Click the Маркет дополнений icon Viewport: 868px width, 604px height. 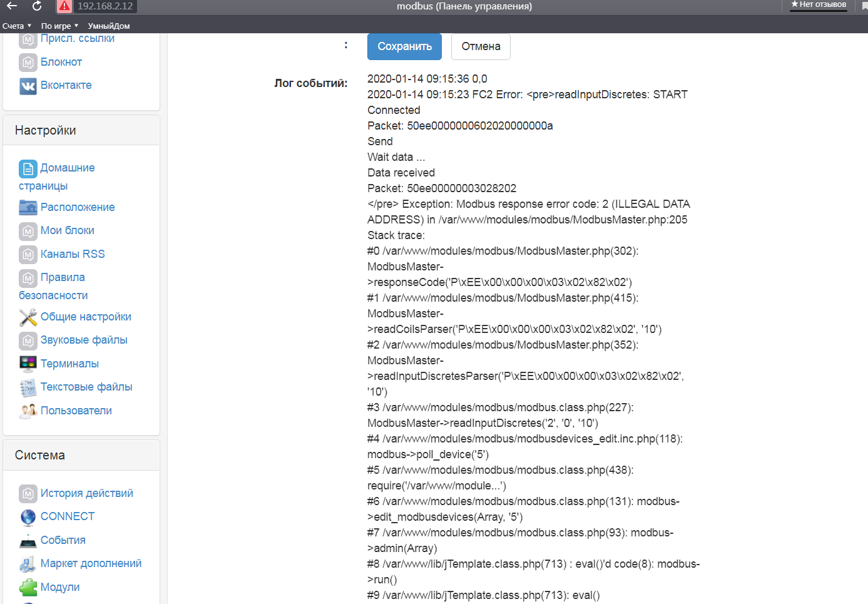pos(28,564)
